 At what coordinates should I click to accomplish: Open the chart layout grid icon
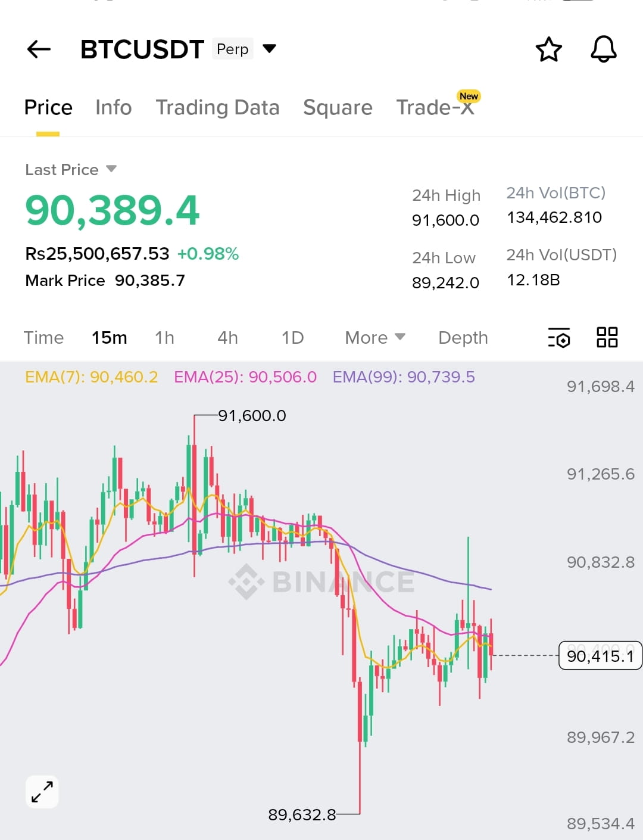(x=607, y=337)
